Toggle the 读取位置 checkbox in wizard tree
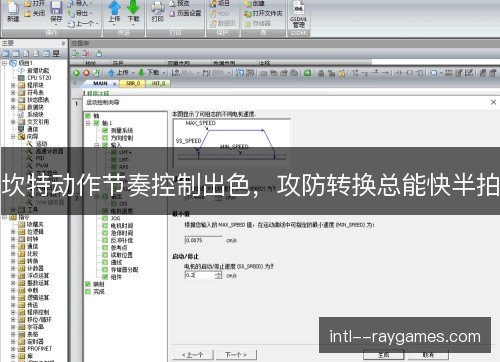The image size is (500, 362). click(105, 255)
